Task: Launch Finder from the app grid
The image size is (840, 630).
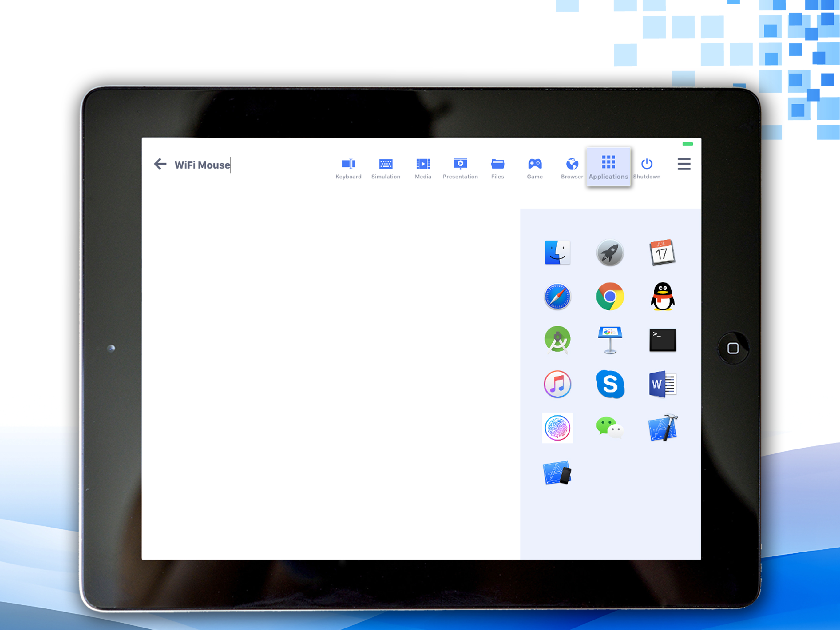Action: coord(557,253)
